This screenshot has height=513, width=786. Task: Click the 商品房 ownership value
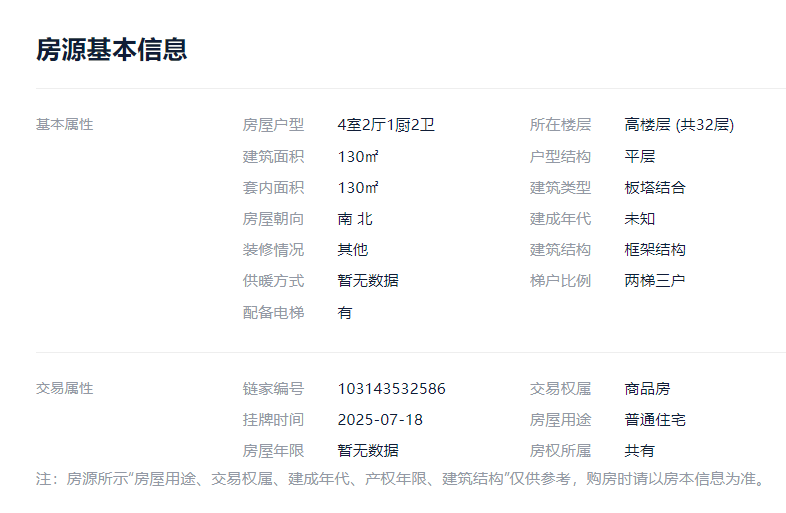click(647, 389)
